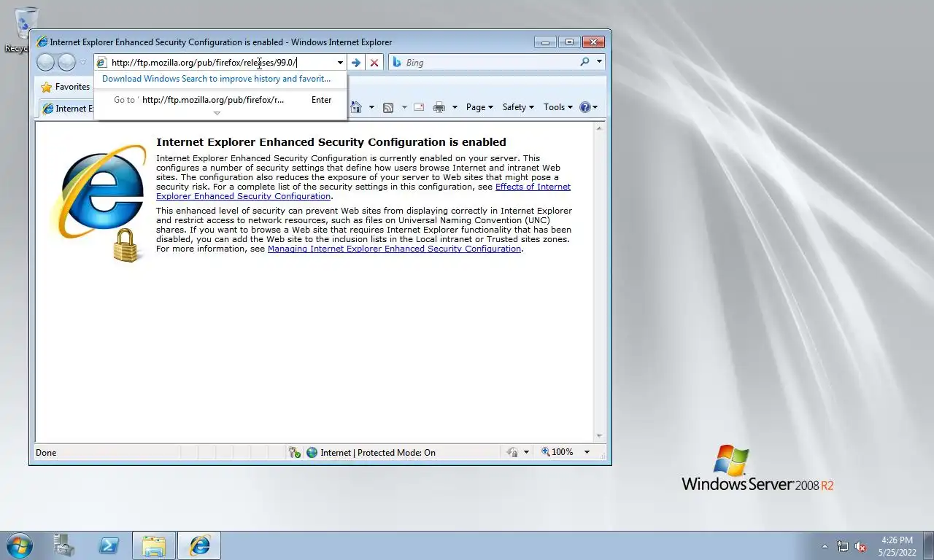The height and width of the screenshot is (560, 934).
Task: Click the Bing search magnifier icon
Action: [584, 62]
